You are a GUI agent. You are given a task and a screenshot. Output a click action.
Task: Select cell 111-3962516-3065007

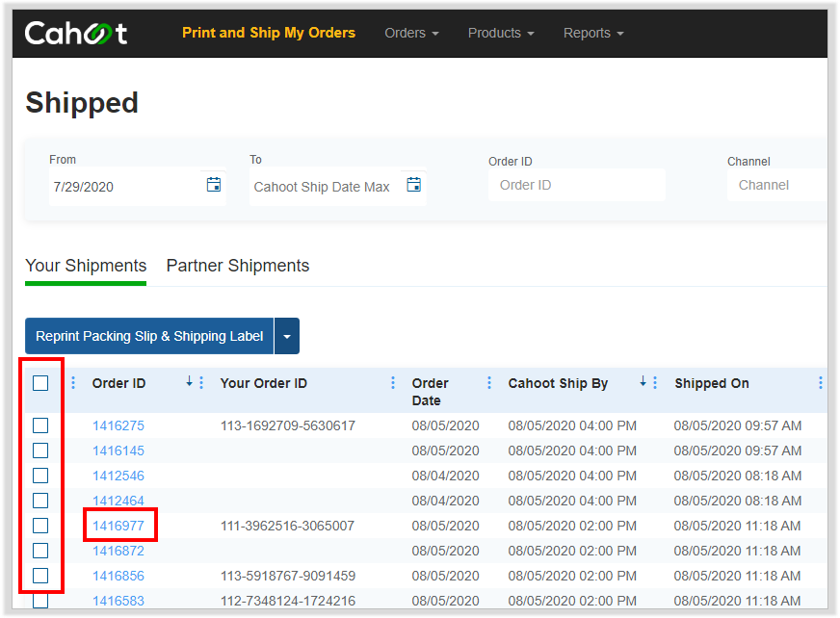coord(288,526)
